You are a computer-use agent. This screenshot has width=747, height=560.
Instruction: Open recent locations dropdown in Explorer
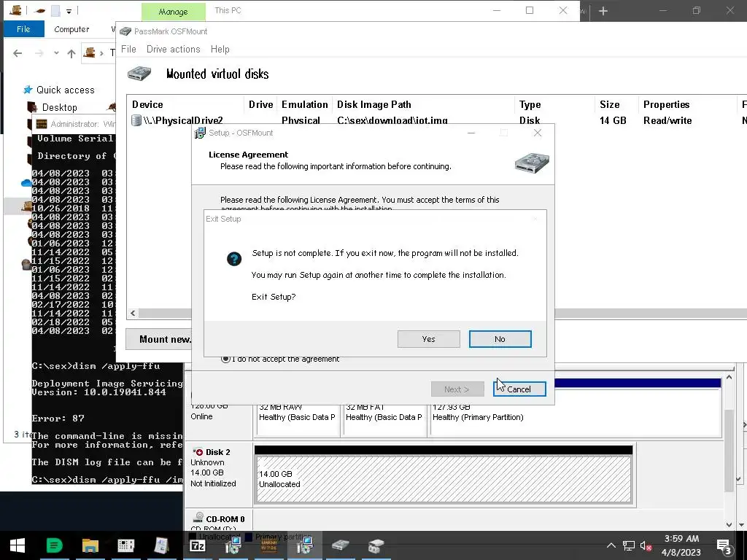(x=56, y=53)
